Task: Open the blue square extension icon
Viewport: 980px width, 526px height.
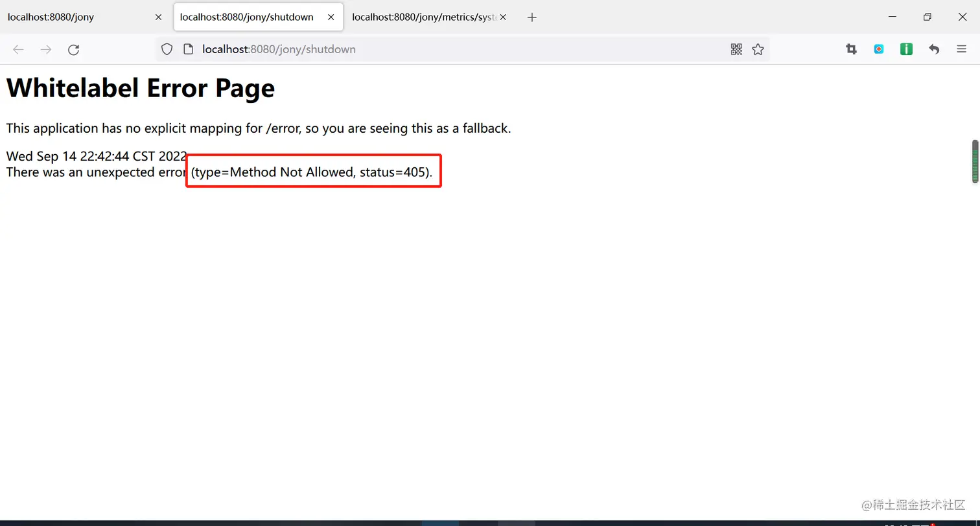Action: (x=879, y=49)
